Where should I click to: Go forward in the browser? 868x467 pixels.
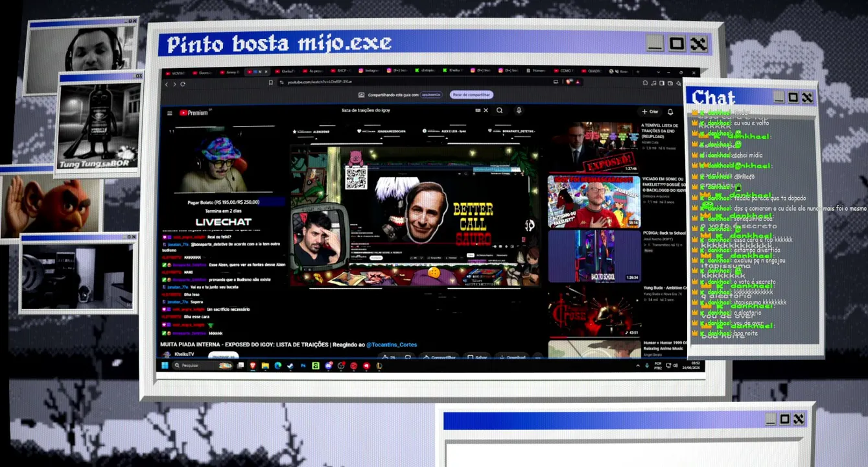point(174,84)
